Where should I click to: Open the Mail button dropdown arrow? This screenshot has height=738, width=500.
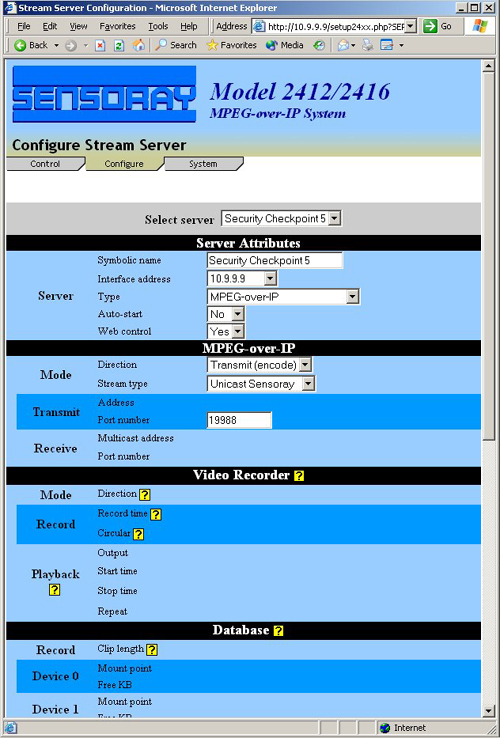coord(353,46)
